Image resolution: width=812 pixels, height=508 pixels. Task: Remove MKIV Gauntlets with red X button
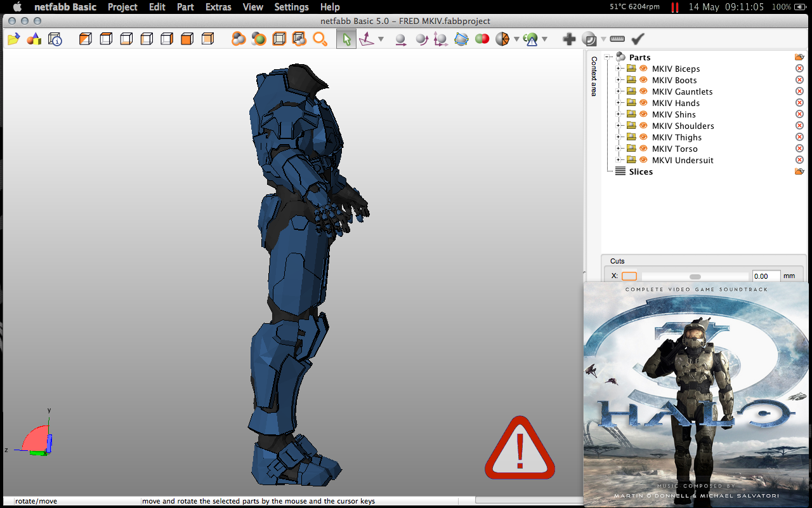[799, 91]
